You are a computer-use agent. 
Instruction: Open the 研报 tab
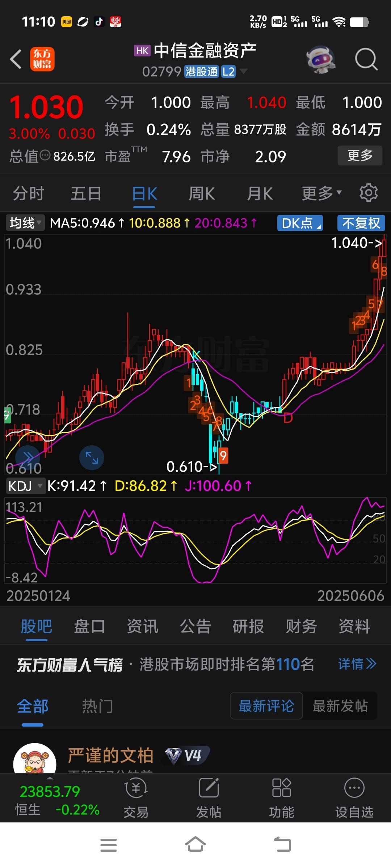[248, 626]
